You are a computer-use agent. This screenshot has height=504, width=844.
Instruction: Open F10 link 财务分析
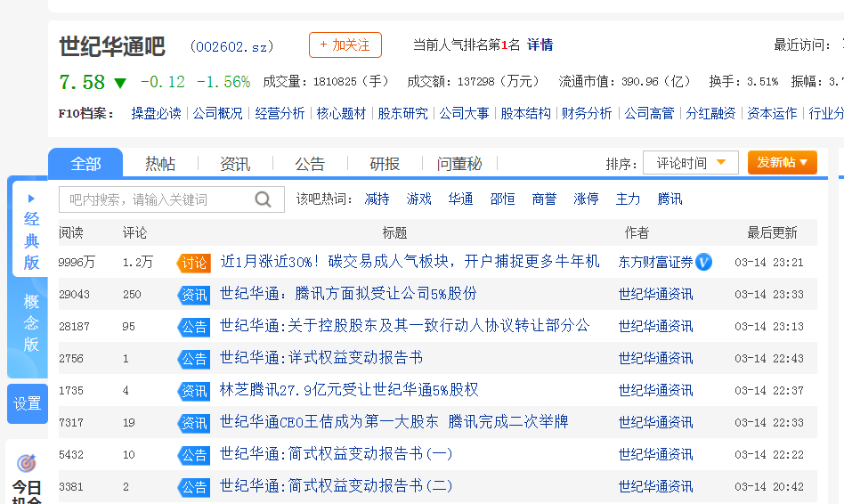click(588, 114)
